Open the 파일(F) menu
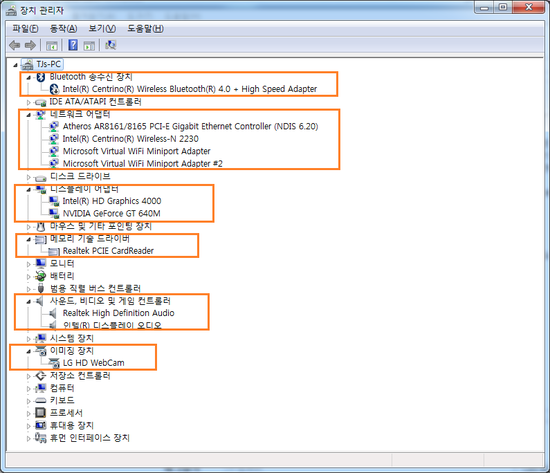550x473 pixels. tap(25, 29)
